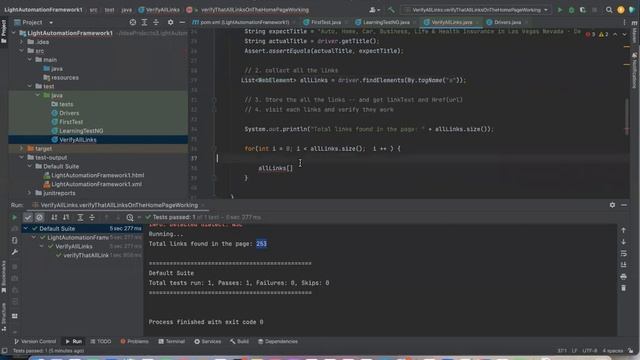Go to next highlighted error arrow

coord(624,35)
